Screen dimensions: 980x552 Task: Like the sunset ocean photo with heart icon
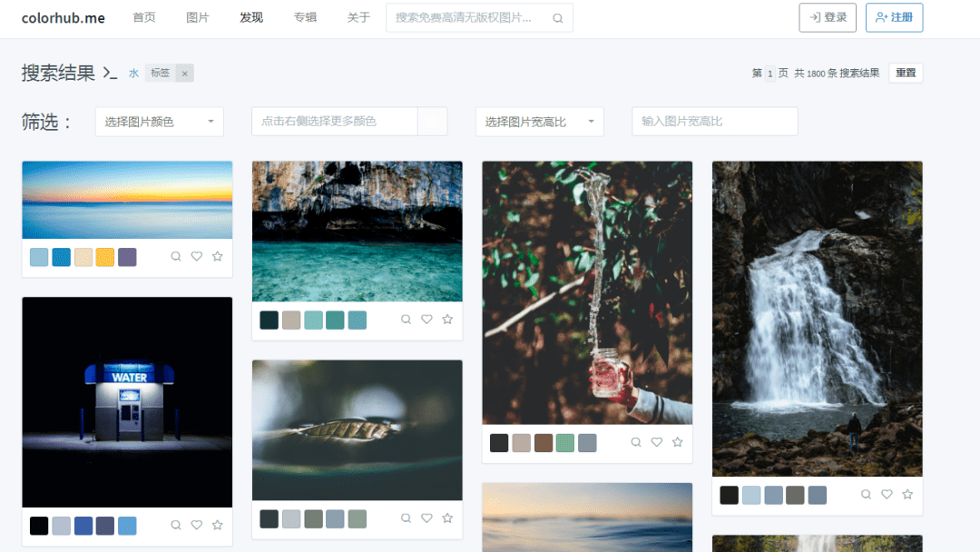196,256
